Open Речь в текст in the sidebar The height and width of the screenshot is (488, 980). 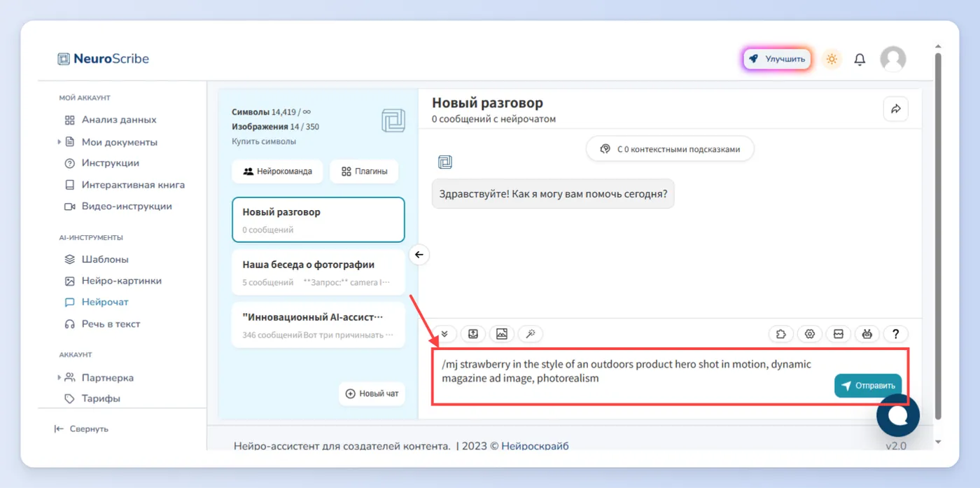click(x=102, y=324)
